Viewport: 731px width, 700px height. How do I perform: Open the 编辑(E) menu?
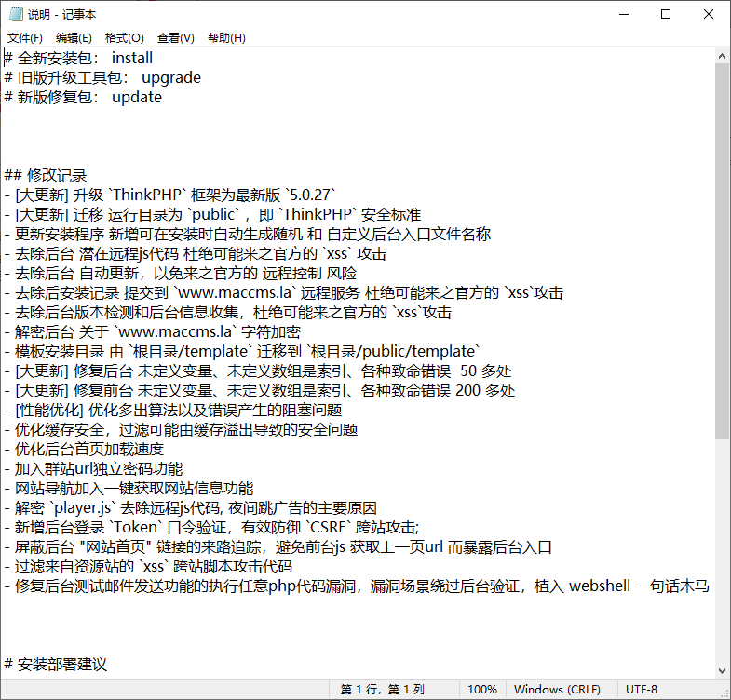(74, 38)
